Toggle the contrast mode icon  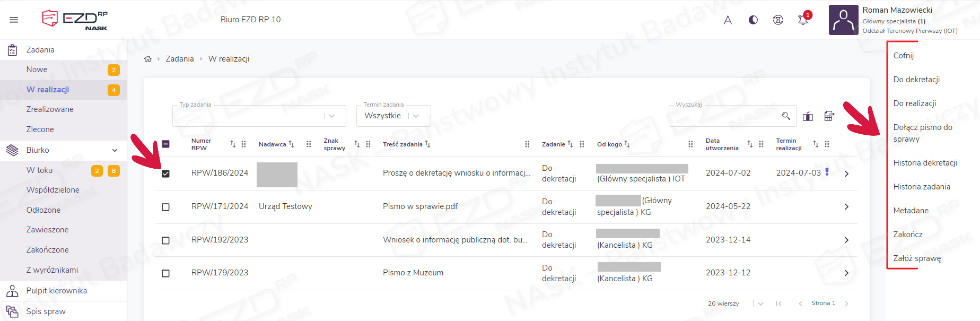[753, 20]
